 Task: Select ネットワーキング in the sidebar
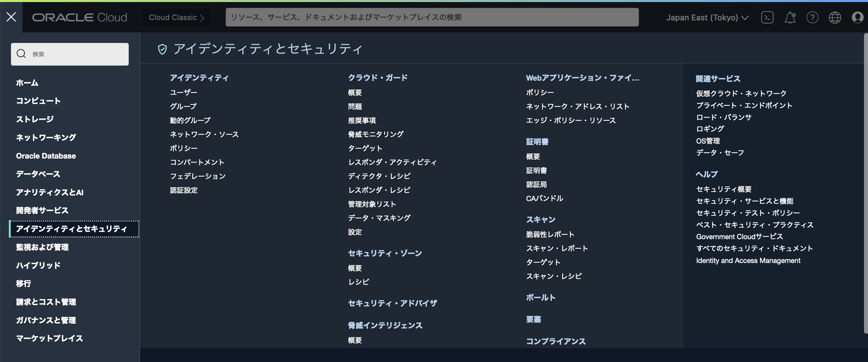(46, 137)
